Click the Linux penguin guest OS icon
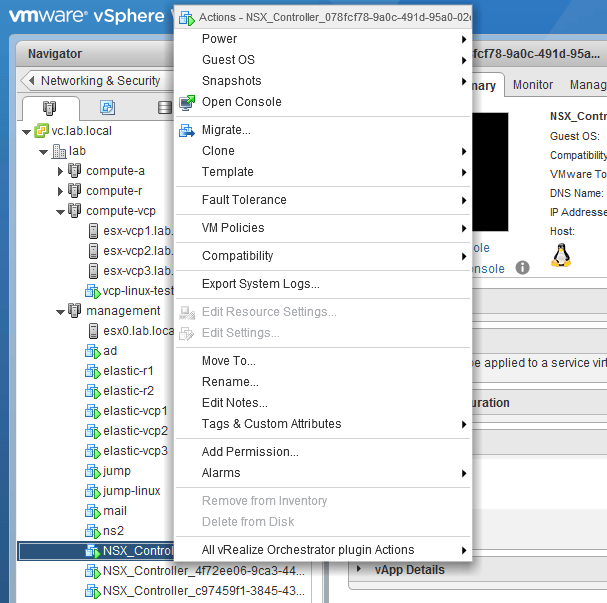This screenshot has height=603, width=607. (x=561, y=255)
